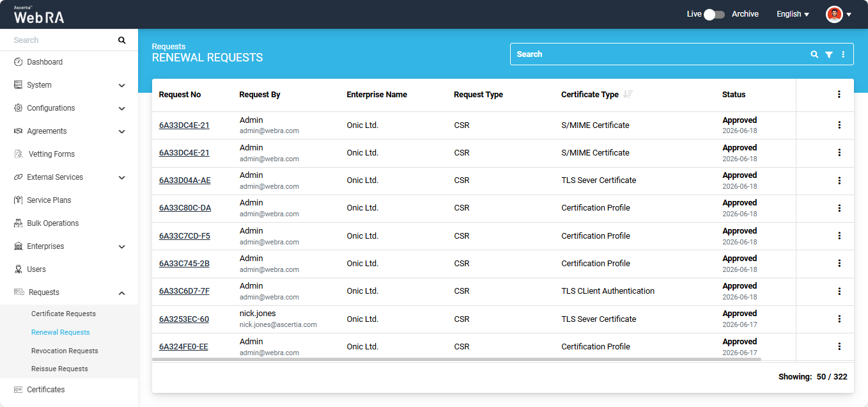Click the Bulk Operations icon

(18, 223)
